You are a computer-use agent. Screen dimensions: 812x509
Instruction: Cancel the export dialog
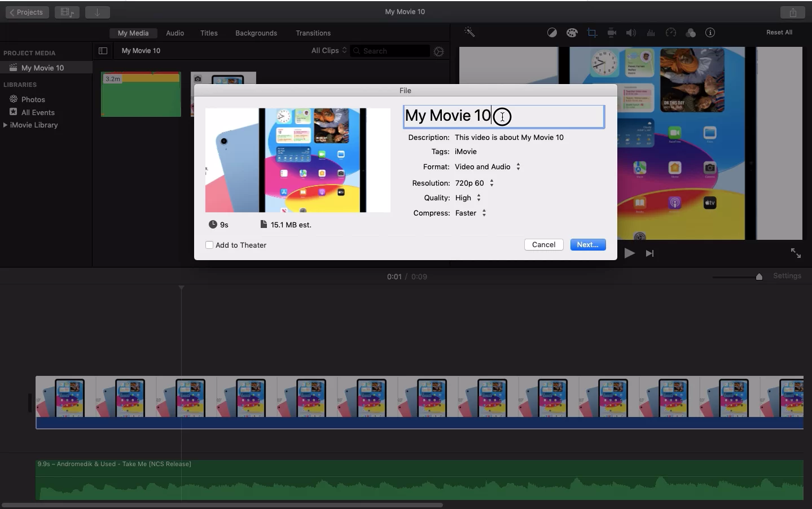[x=544, y=244]
